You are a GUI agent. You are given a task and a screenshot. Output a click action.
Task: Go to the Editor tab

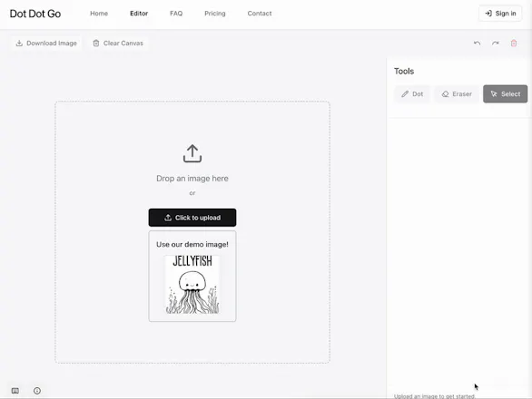click(x=139, y=14)
